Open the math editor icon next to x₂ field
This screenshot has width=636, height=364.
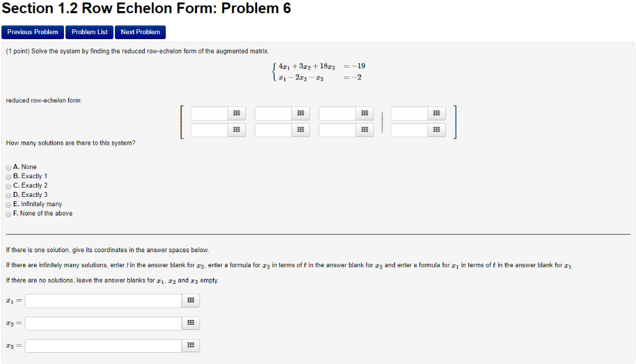pyautogui.click(x=191, y=322)
